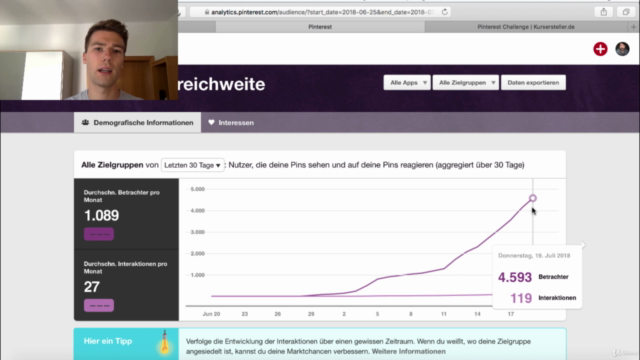Click the highlighted data point on the chart

tap(533, 198)
